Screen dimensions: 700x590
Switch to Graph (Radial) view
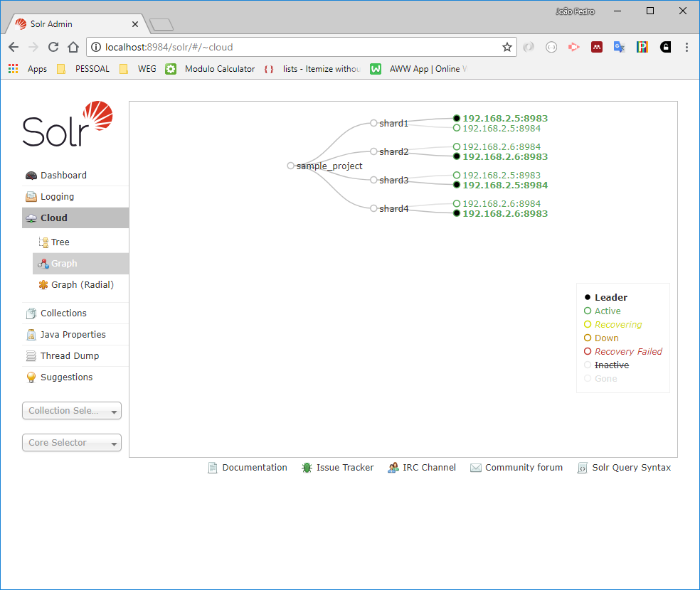[80, 285]
